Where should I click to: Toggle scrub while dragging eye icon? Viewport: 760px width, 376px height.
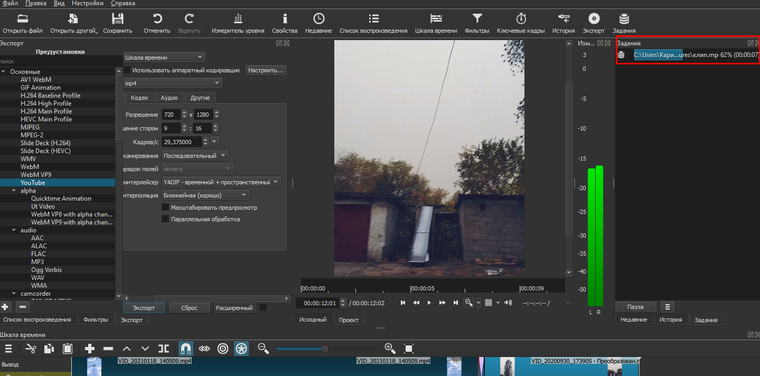pos(205,348)
